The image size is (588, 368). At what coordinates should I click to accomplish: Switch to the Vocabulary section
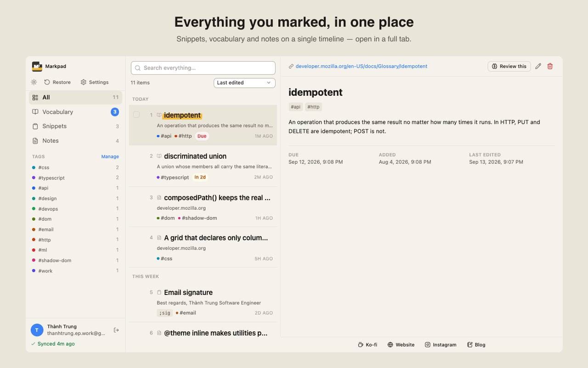click(x=75, y=112)
